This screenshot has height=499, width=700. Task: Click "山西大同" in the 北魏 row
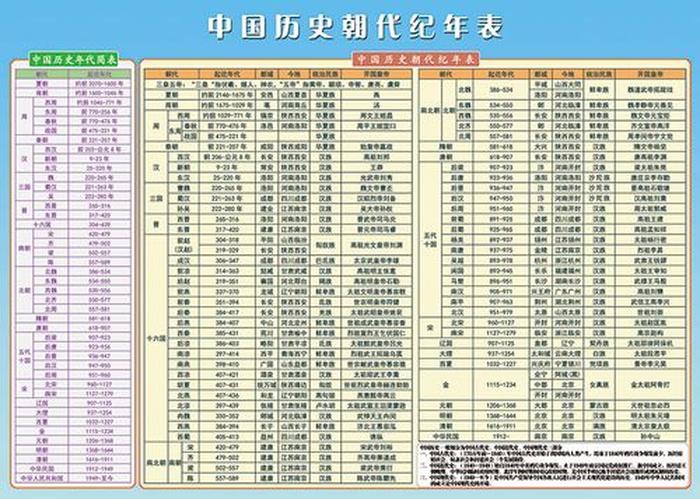568,84
